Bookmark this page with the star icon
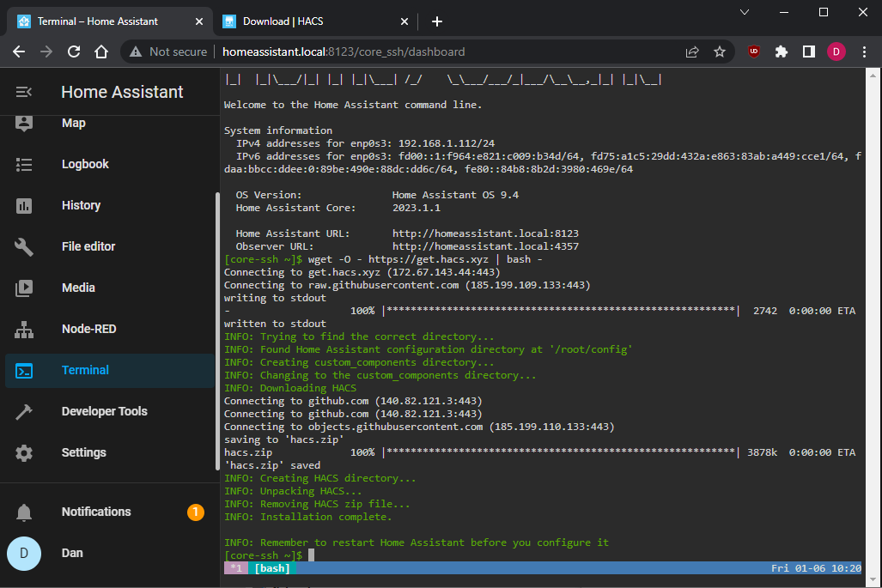882x588 pixels. pos(720,52)
